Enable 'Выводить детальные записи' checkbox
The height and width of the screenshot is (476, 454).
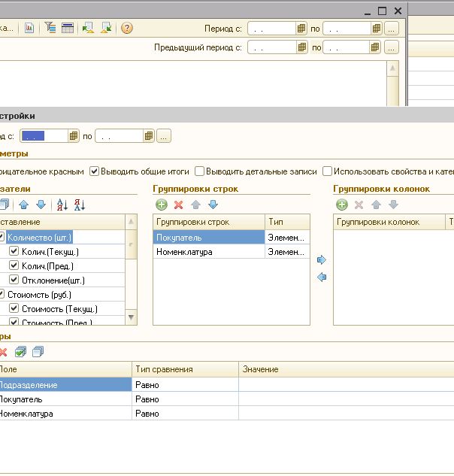[x=200, y=171]
